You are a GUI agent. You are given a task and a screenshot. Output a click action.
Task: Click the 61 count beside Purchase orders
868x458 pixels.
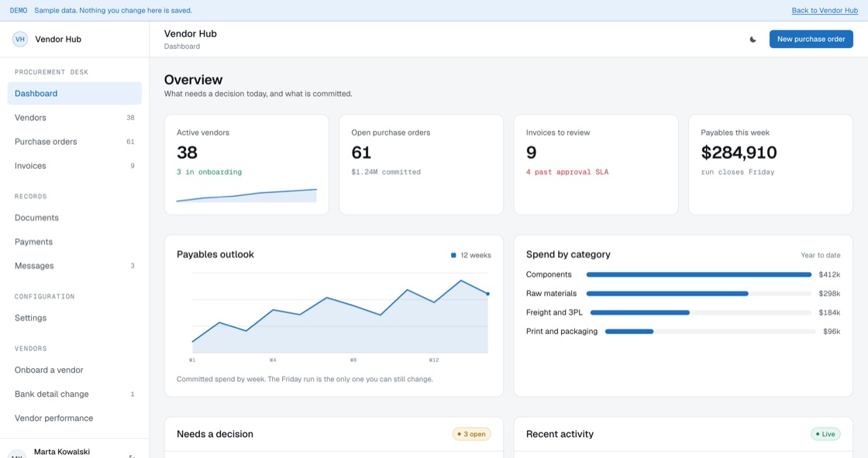pyautogui.click(x=131, y=141)
